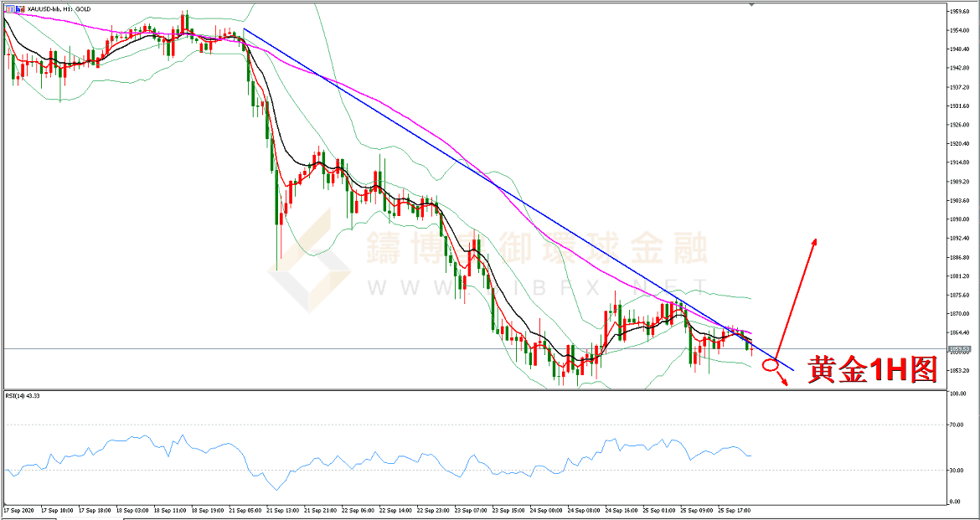
Task: Click the XAUUSD-bb, H1: GOLD chart title
Action: 57,9
